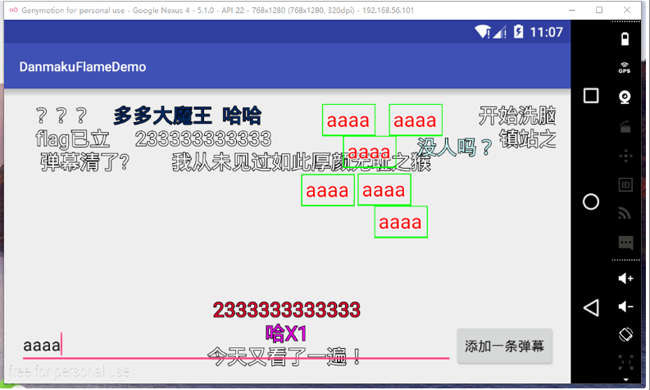Tap the Wi-Fi status icon

pyautogui.click(x=483, y=31)
